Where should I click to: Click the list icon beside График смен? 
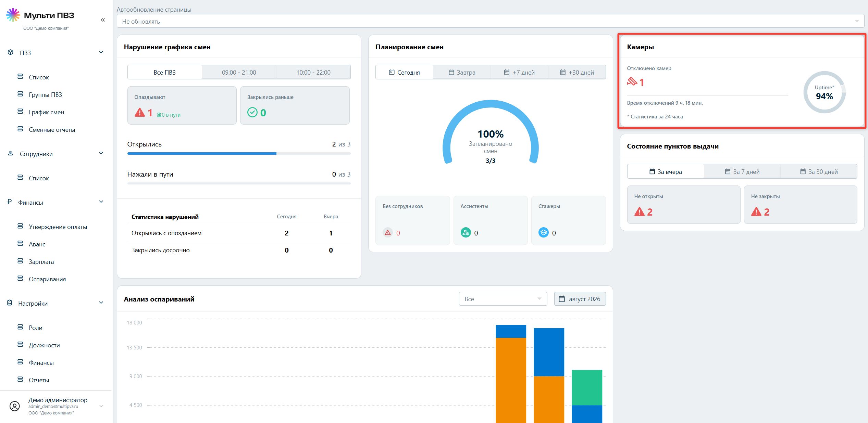click(x=20, y=112)
